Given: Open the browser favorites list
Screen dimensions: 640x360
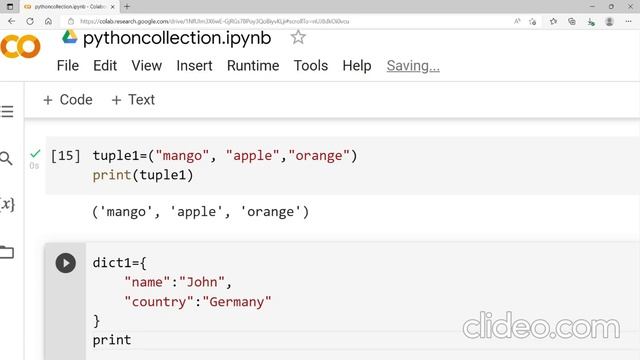Looking at the screenshot, I should (x=553, y=21).
